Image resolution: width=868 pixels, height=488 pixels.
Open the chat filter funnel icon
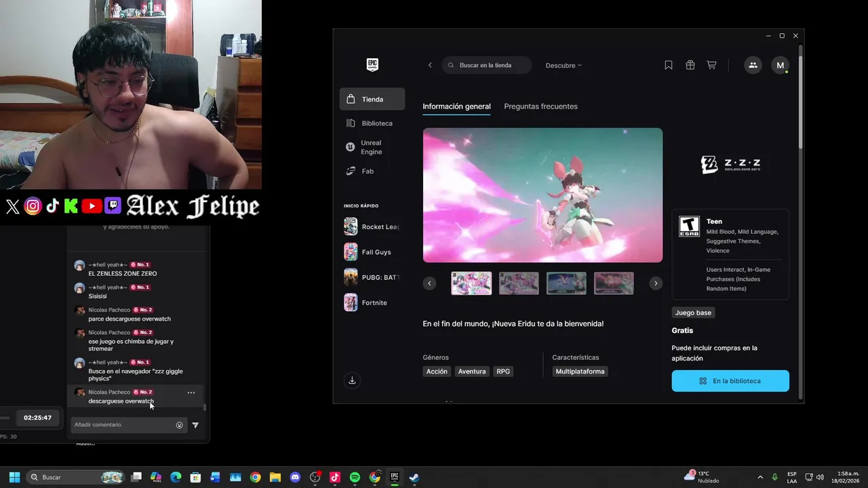pos(195,426)
